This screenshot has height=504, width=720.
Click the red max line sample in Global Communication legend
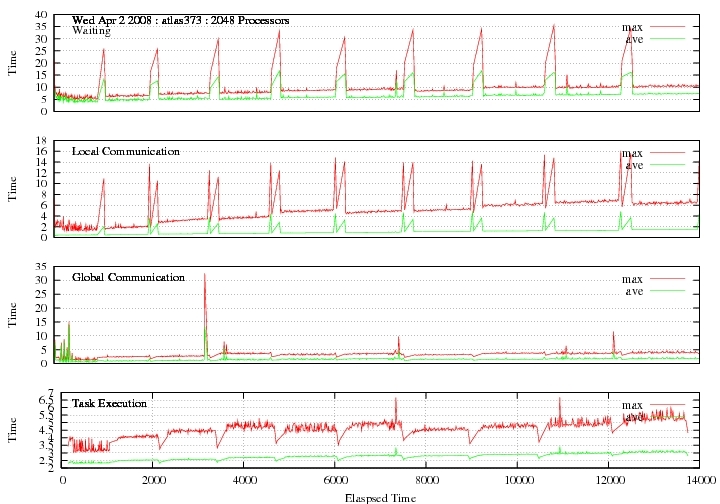point(667,278)
